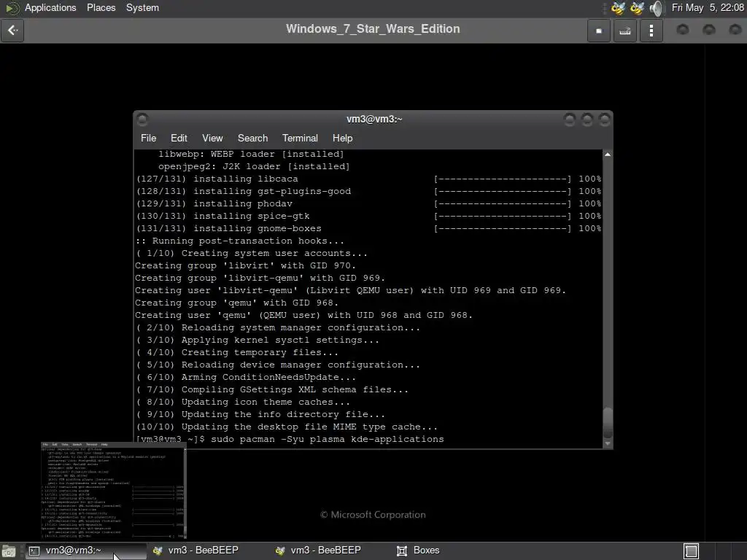Click "Creating group 'libvirt-qemu'" line
The width and height of the screenshot is (747, 560).
coord(260,278)
